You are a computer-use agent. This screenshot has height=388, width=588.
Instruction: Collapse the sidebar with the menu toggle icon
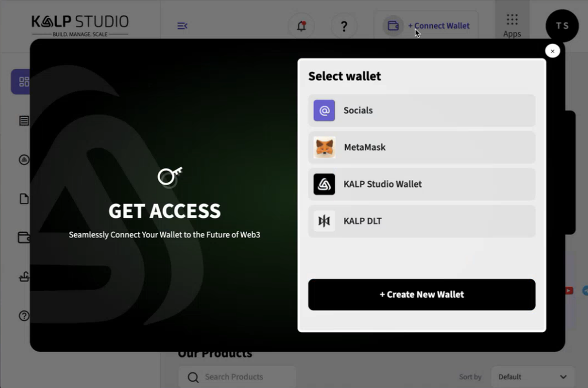(182, 26)
